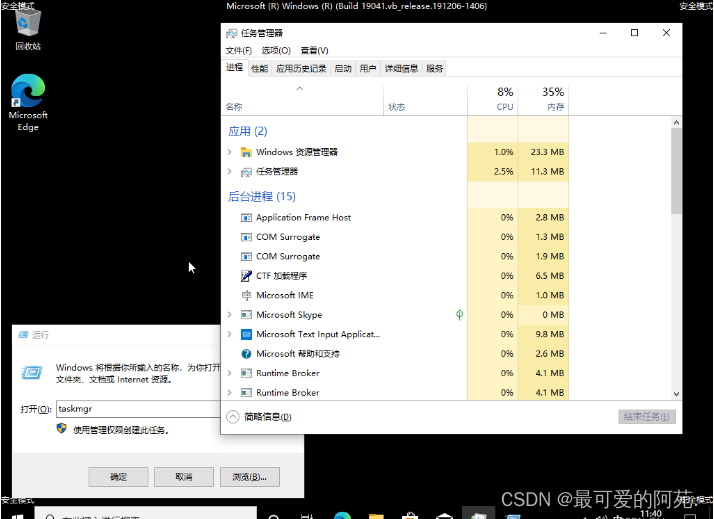
Task: Select the 应用 (2) group heading
Action: pos(248,132)
